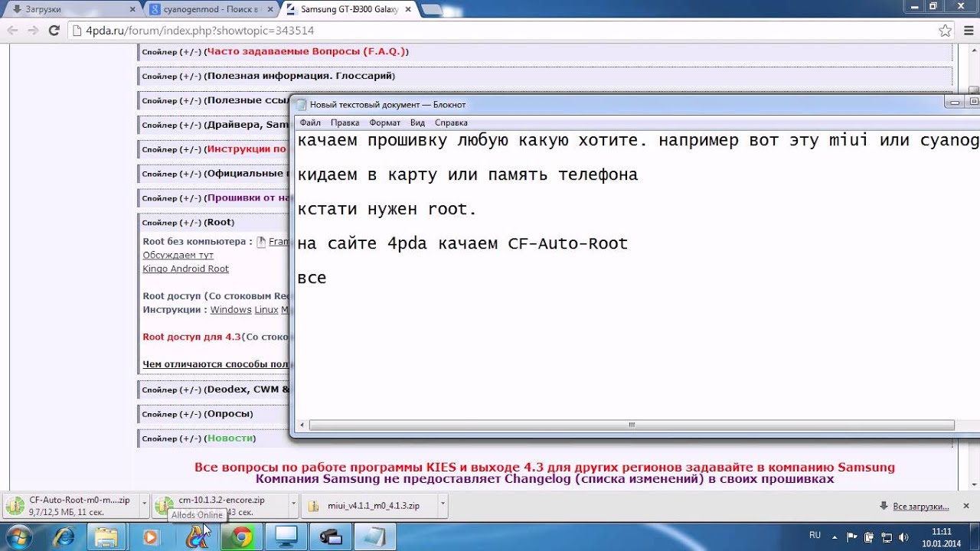Viewport: 980px width, 551px height.
Task: Open dropdown for cm-10.1.3.2-encore download
Action: click(x=293, y=506)
